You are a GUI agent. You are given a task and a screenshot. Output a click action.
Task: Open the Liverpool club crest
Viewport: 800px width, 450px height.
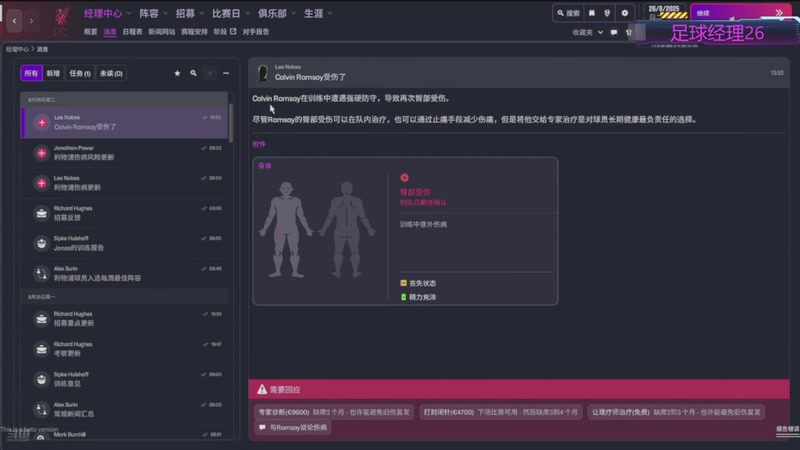(62, 21)
